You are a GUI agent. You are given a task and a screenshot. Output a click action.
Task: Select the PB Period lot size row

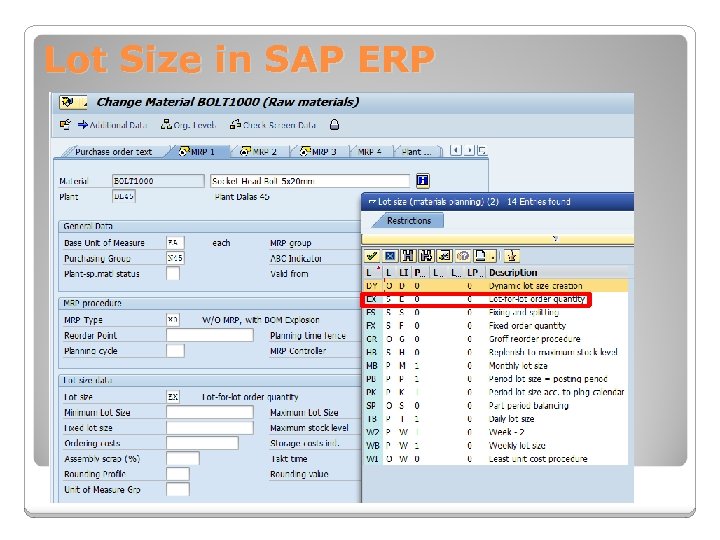point(495,379)
